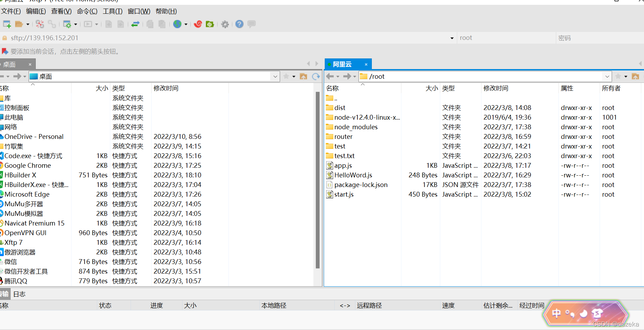This screenshot has height=330, width=644.
Task: Open the 窗口(W) menu
Action: (139, 11)
